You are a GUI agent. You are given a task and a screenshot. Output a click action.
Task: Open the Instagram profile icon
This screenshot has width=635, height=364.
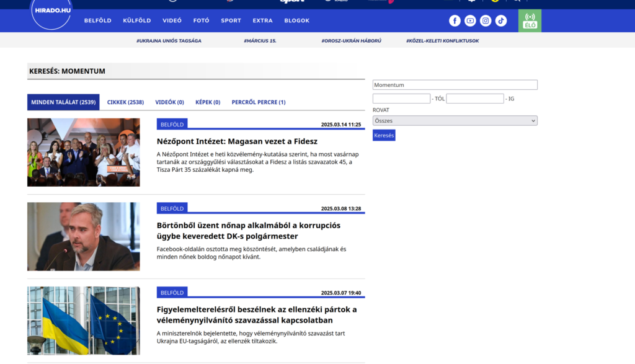point(486,20)
